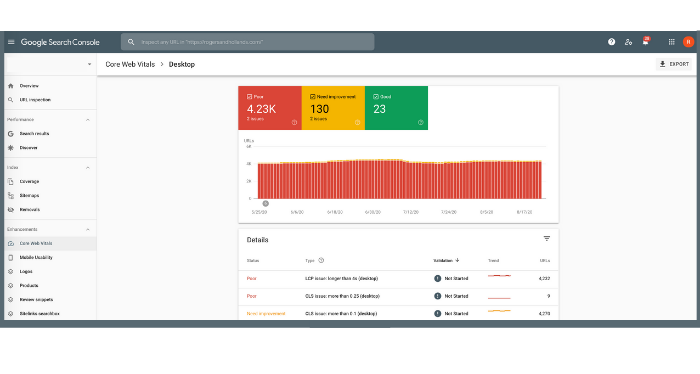Open Products enhancement report
Screen dimensions: 700x374
[x=29, y=285]
